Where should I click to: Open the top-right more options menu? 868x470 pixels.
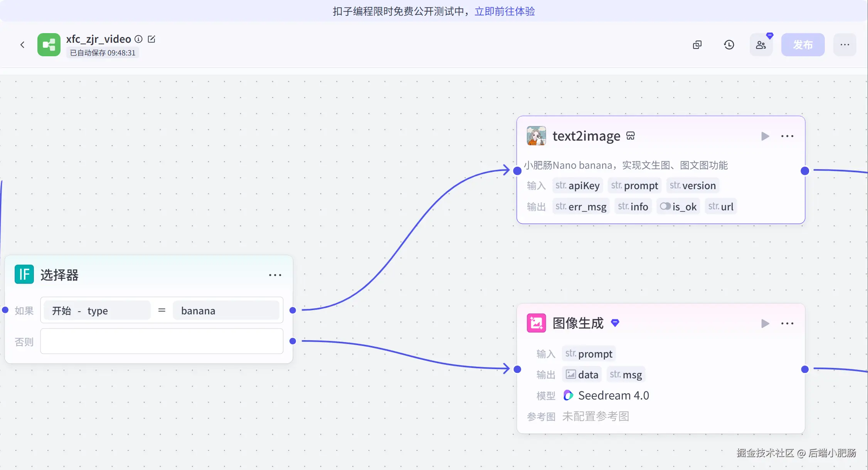844,45
